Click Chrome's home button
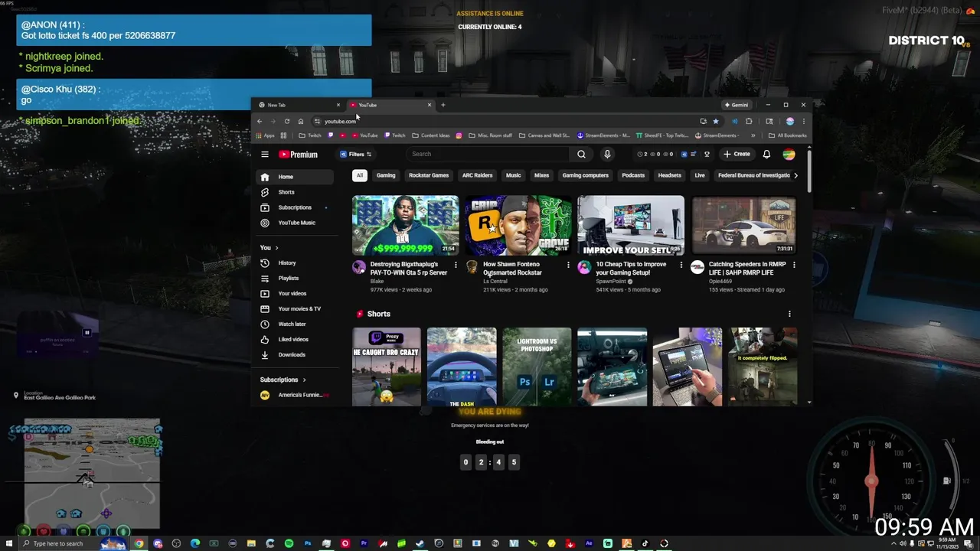Screen dimensions: 980x551 point(301,121)
